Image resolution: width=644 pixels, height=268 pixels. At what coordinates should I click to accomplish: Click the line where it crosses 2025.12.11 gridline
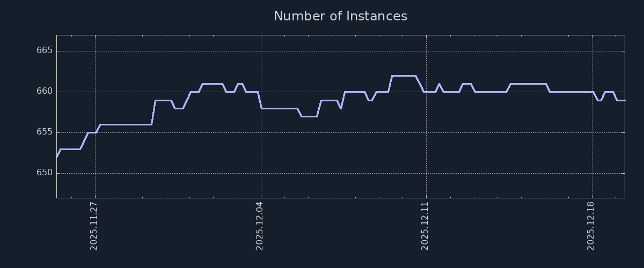pyautogui.click(x=427, y=92)
